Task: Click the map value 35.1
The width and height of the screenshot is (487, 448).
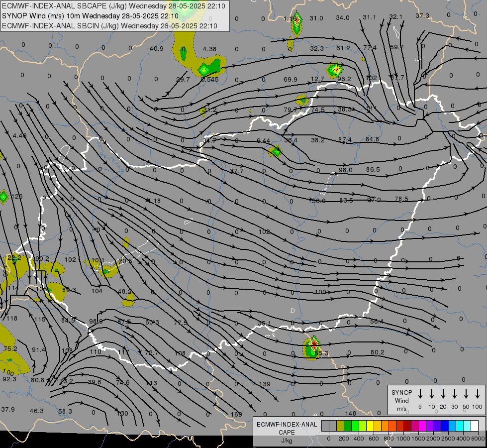Action: 264,324
